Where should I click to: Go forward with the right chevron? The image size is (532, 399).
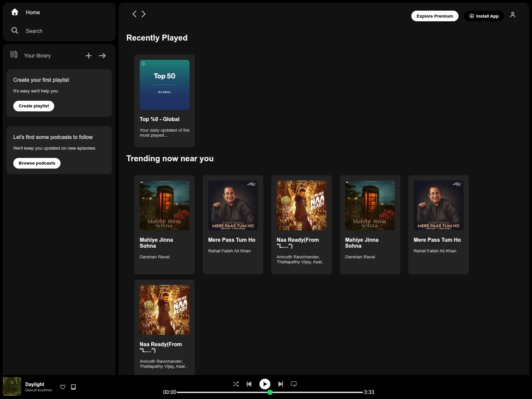point(144,14)
